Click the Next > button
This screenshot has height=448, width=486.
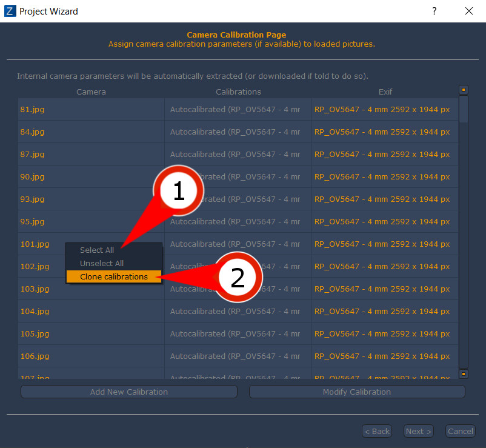tap(419, 431)
